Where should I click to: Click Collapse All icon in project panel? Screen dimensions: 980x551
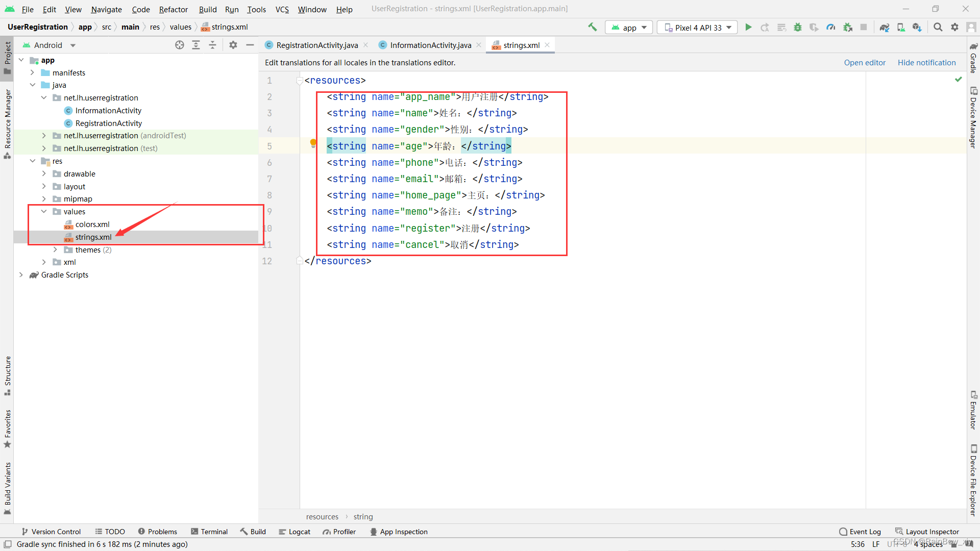(212, 45)
